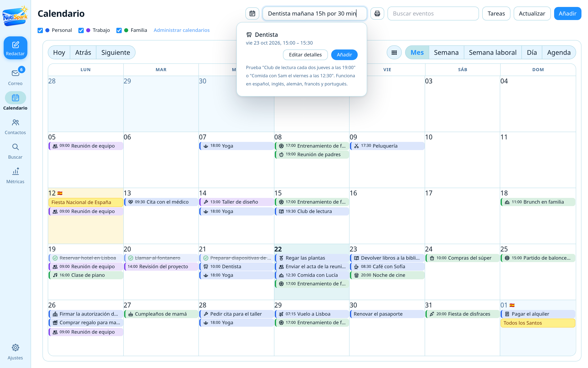The width and height of the screenshot is (588, 368).
Task: Open Calendario in the sidebar
Action: click(x=15, y=101)
